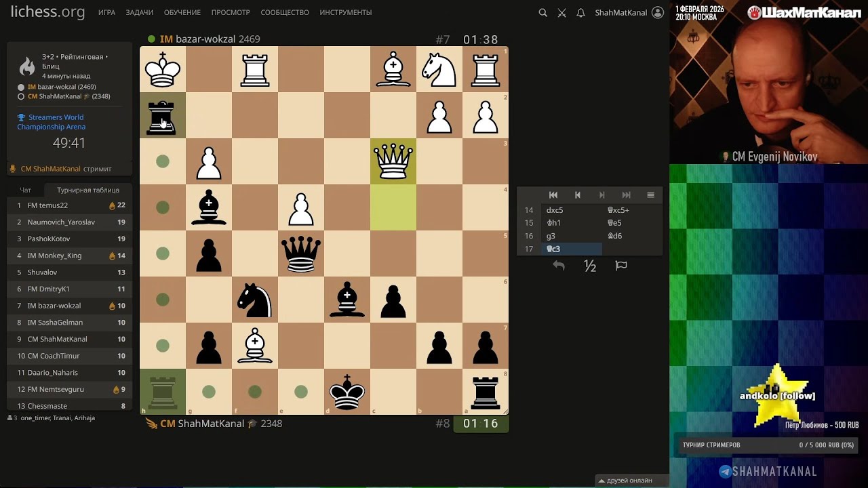
Task: Select move 15 Фh1 in move list
Action: [x=572, y=223]
